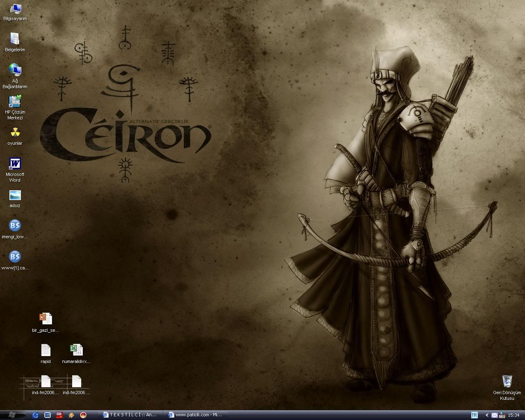
Task: Select the numaralidivx... Excel file
Action: click(76, 354)
